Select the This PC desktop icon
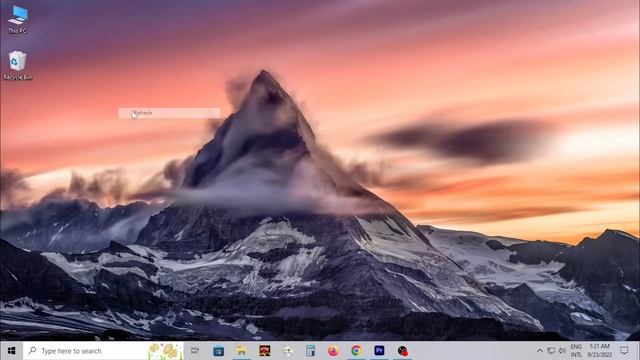The width and height of the screenshot is (640, 360). tap(18, 19)
